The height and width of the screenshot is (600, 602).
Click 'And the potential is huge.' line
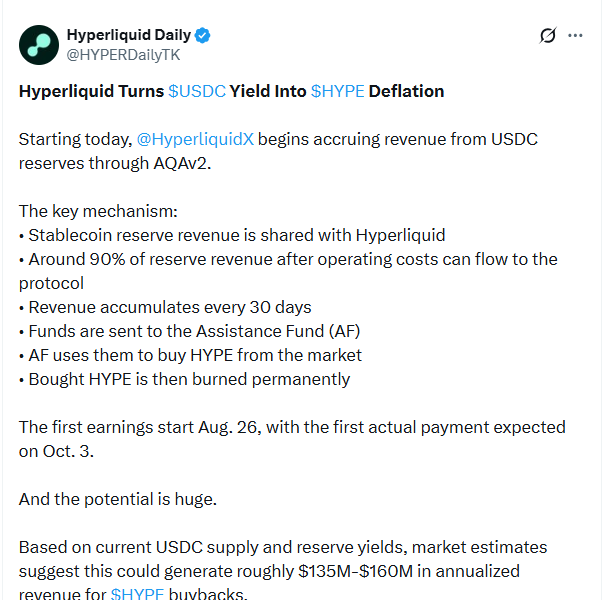118,499
